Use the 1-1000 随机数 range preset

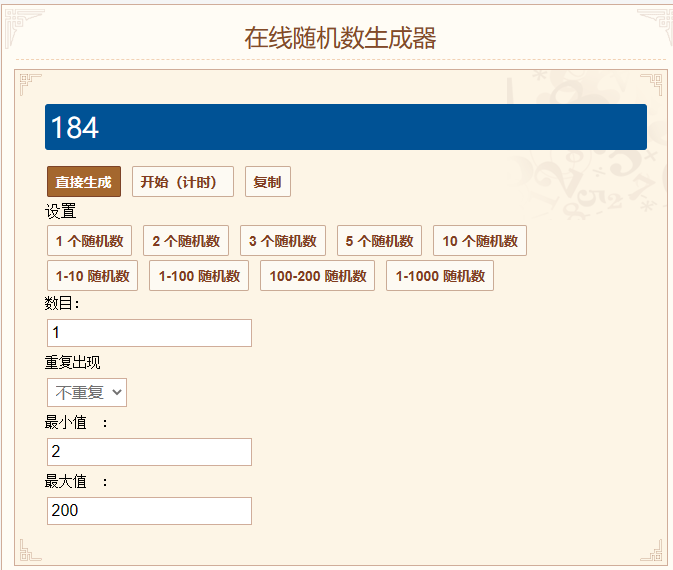(x=440, y=276)
